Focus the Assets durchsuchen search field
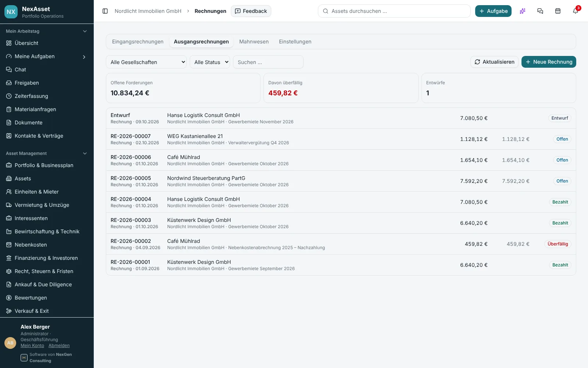This screenshot has height=368, width=588. (394, 11)
